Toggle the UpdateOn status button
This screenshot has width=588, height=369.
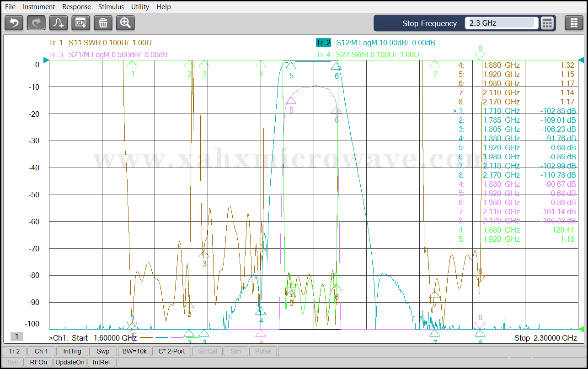coord(70,362)
